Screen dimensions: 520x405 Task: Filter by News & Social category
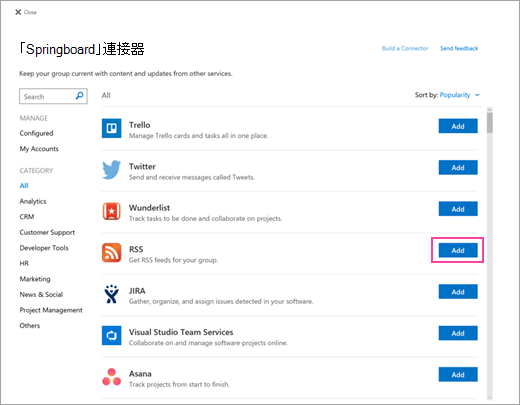point(41,294)
